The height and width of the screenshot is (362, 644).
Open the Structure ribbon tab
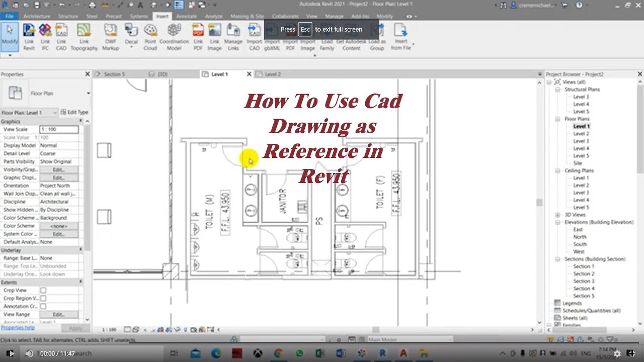[68, 16]
